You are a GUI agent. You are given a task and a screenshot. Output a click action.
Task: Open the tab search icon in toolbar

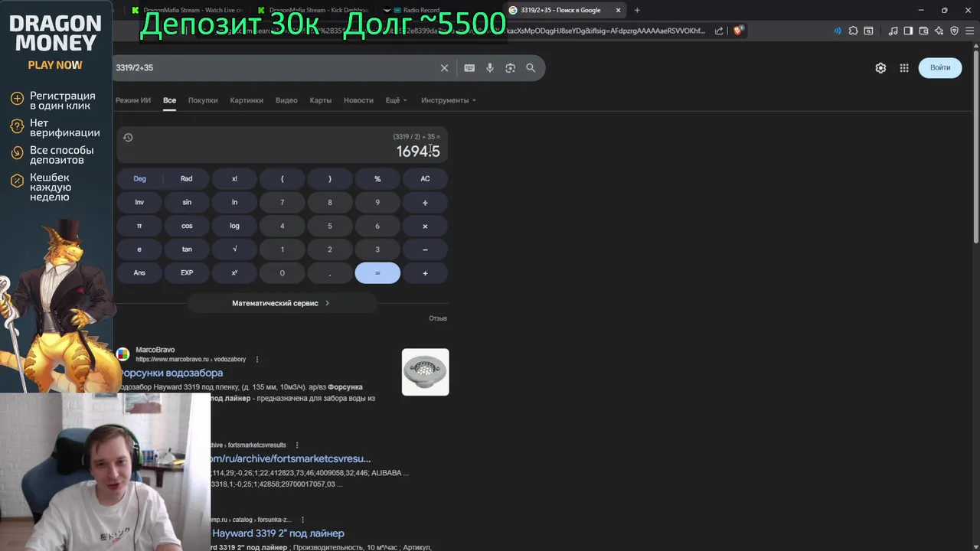point(868,31)
